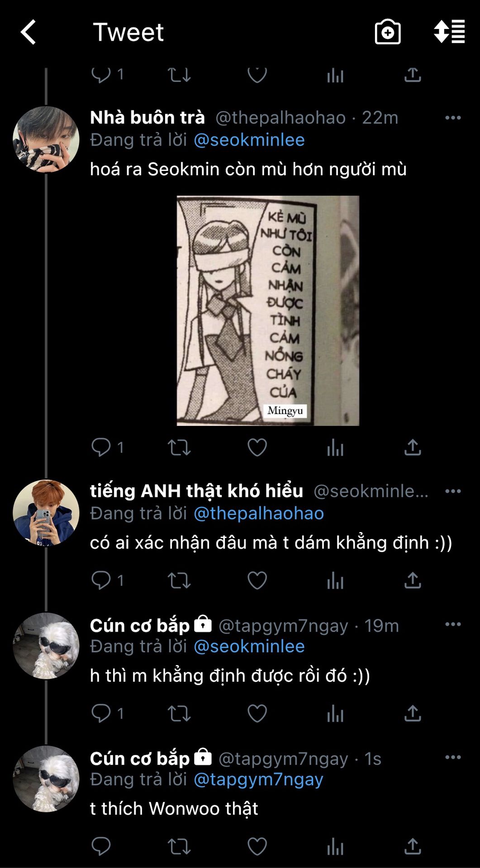Open more options on 't thích Wonwoo thật'
Viewport: 480px width, 868px height.
tap(453, 757)
